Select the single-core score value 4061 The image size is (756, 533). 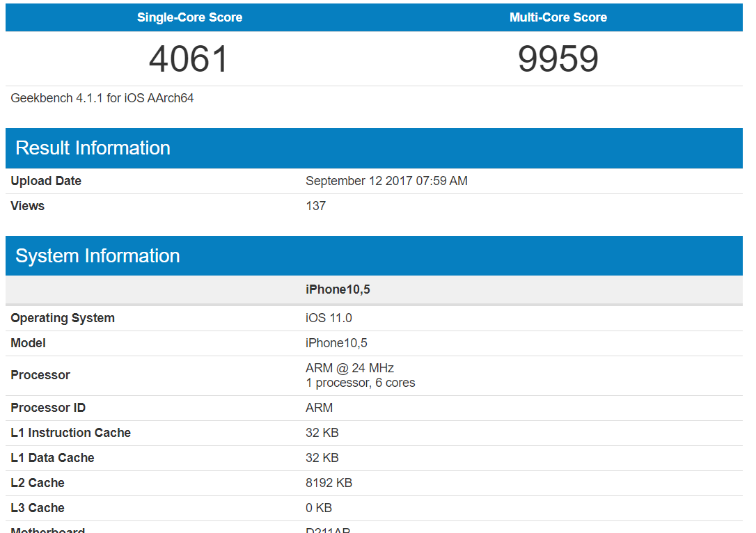(188, 59)
